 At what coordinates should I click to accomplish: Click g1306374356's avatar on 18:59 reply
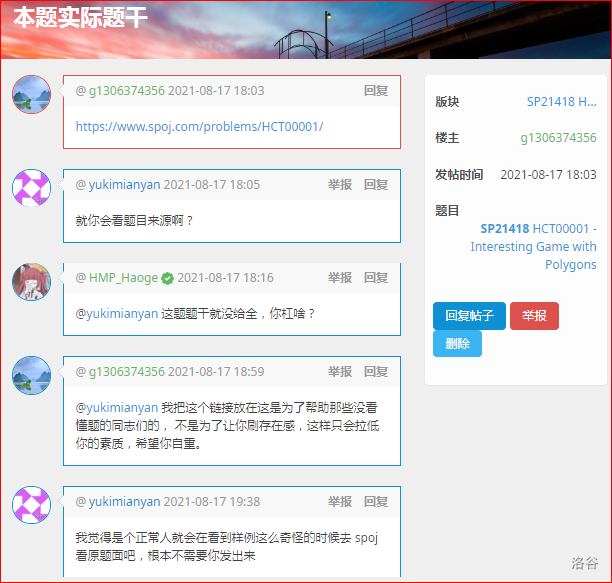(31, 376)
